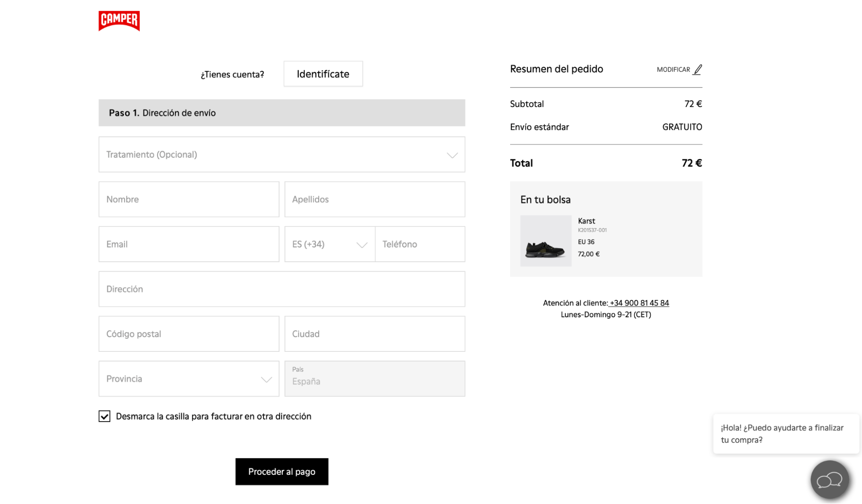This screenshot has width=862, height=504.
Task: Click the pencil icon next to MODIFICAR
Action: pyautogui.click(x=697, y=69)
